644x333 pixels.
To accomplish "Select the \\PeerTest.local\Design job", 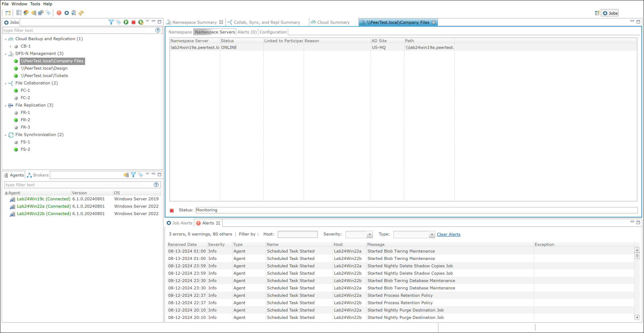I will pos(44,68).
